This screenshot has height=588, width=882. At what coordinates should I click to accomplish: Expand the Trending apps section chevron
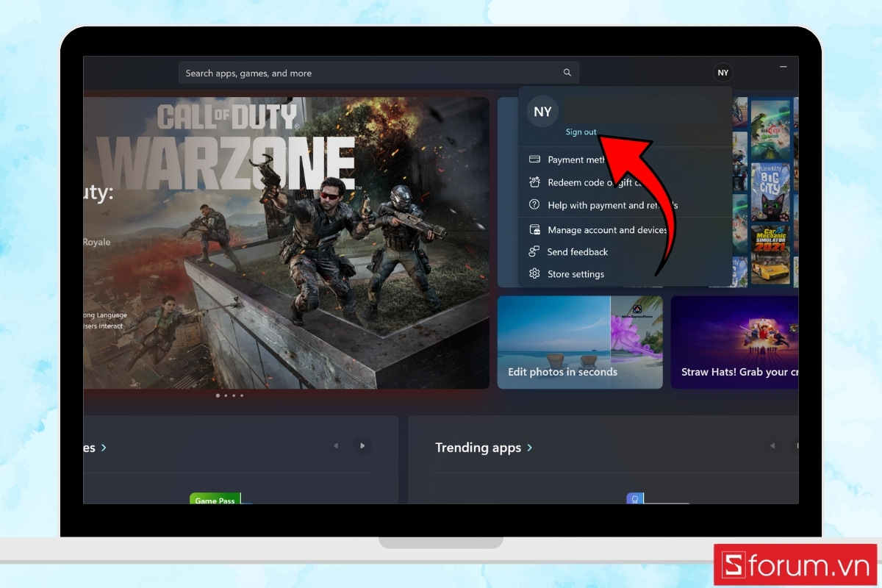click(x=530, y=448)
